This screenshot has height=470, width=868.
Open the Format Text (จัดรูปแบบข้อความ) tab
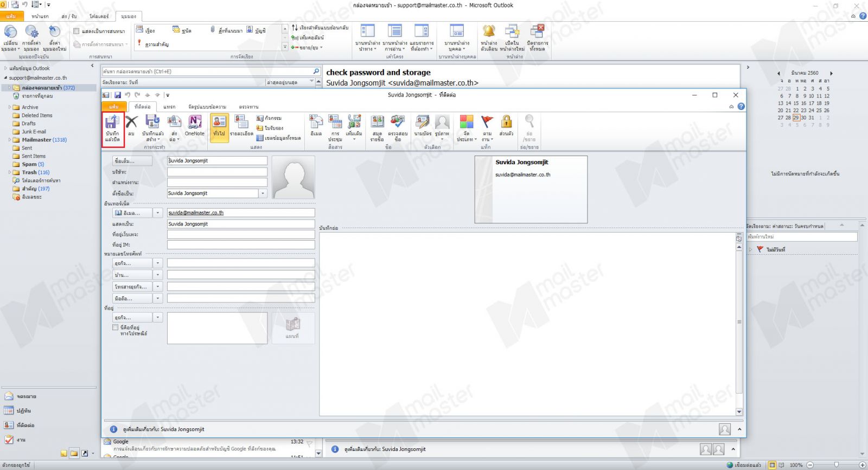tap(207, 107)
